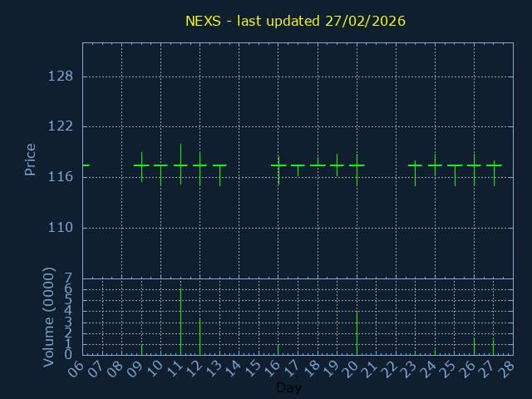Click the 110 price tick label
The image size is (532, 399).
pyautogui.click(x=61, y=228)
